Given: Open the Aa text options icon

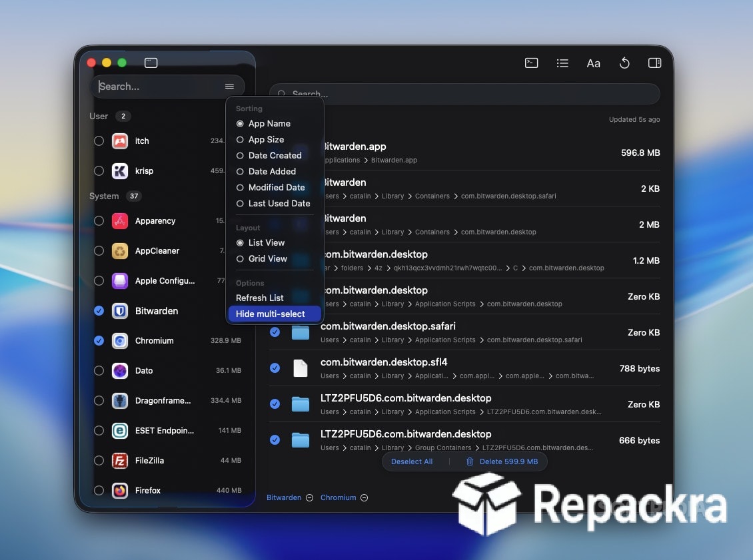Looking at the screenshot, I should pyautogui.click(x=594, y=63).
